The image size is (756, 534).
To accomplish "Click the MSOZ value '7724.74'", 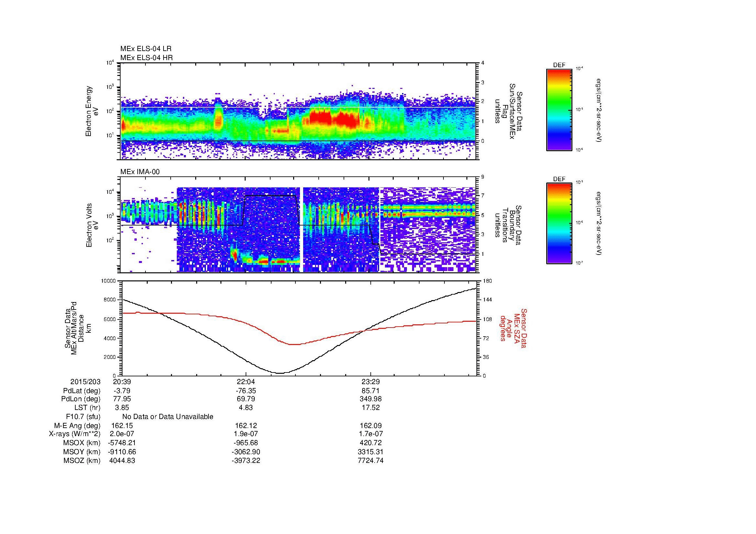I will 371,461.
